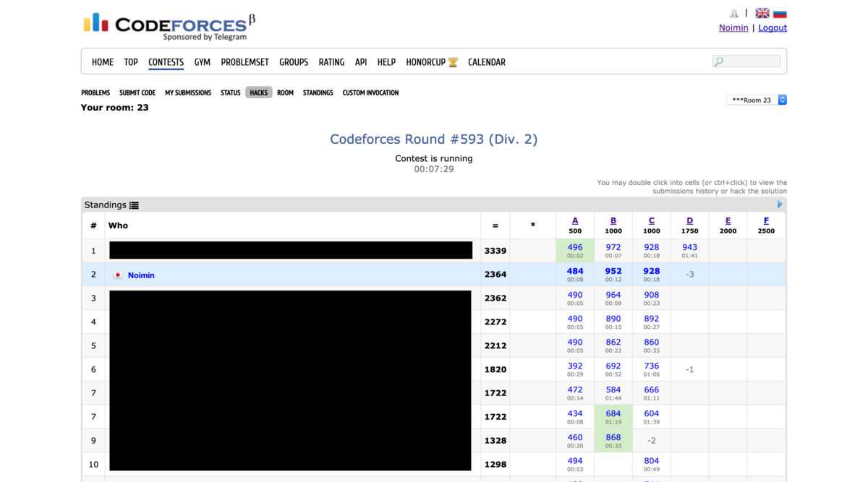Viewport: 868px width, 482px height.
Task: Switch language to English flag
Action: (762, 13)
